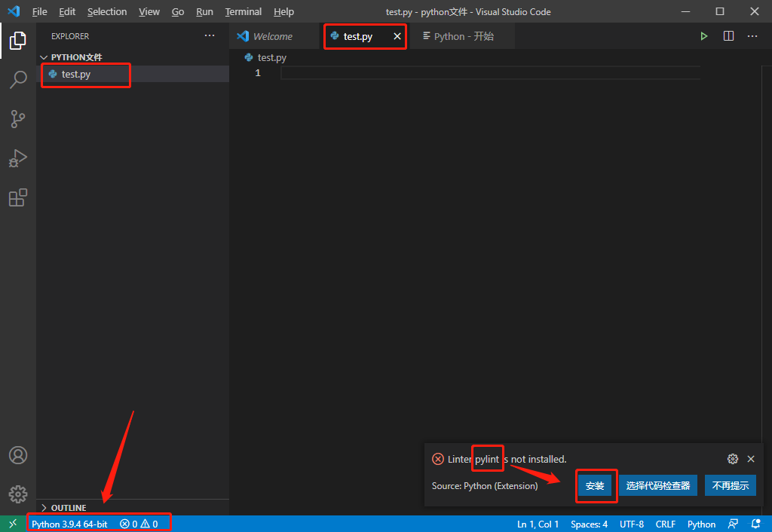Click the feedback icon in the status bar

pos(733,524)
